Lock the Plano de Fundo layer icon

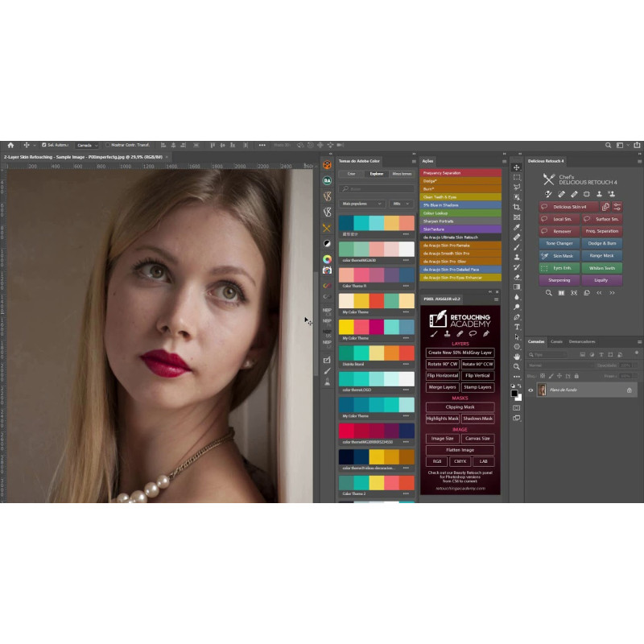(629, 390)
